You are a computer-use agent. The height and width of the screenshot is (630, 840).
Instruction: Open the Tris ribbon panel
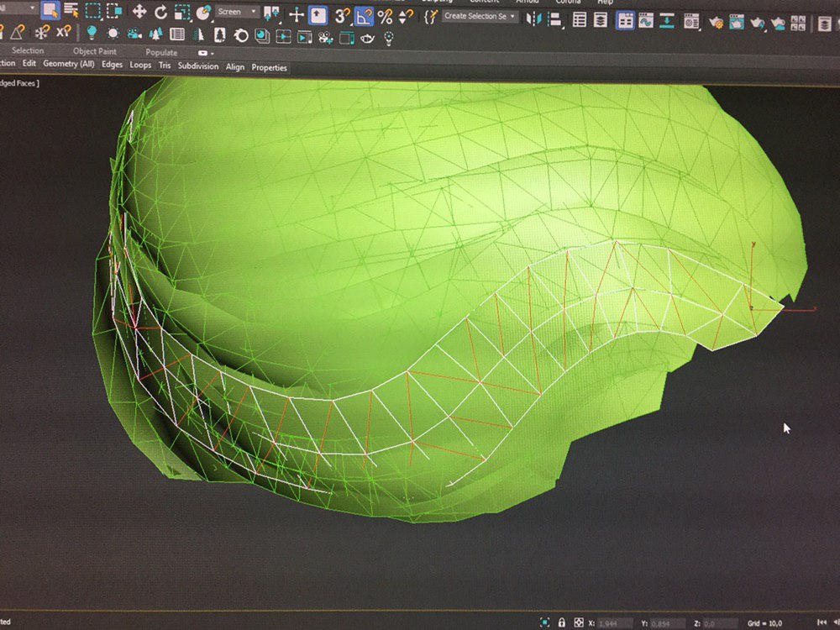pyautogui.click(x=164, y=66)
